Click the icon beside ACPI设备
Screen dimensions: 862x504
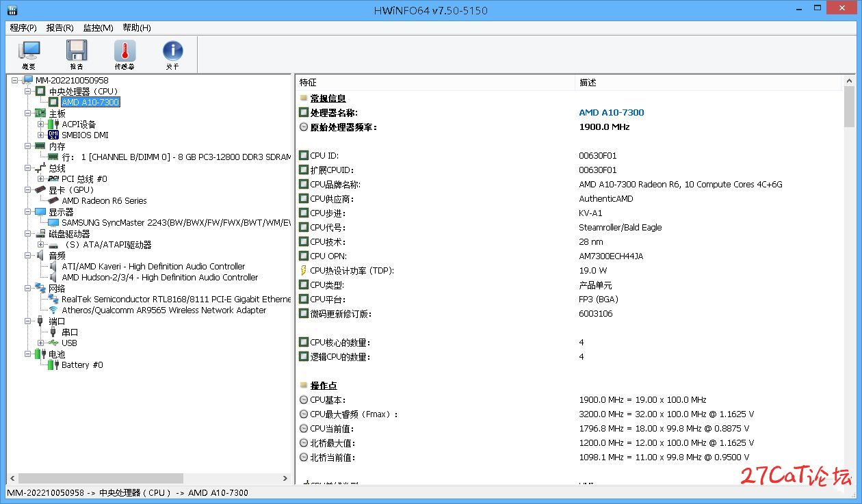(53, 124)
